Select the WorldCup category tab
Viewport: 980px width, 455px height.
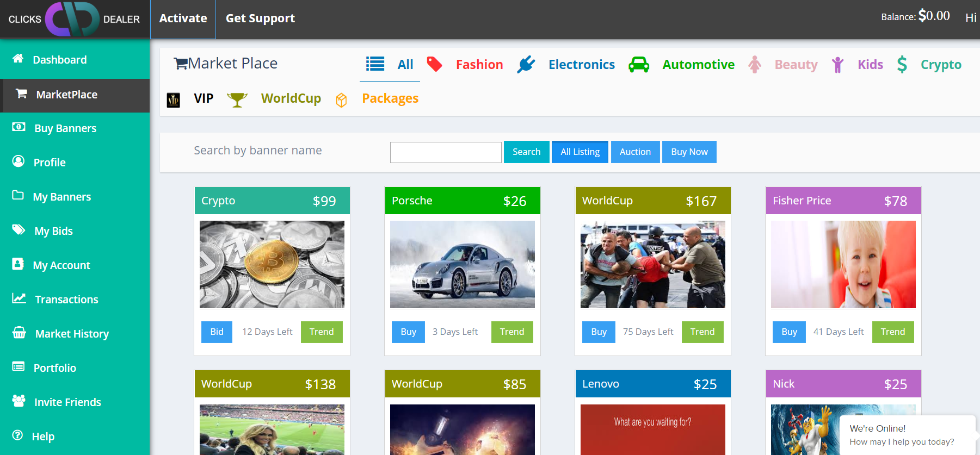click(x=291, y=98)
